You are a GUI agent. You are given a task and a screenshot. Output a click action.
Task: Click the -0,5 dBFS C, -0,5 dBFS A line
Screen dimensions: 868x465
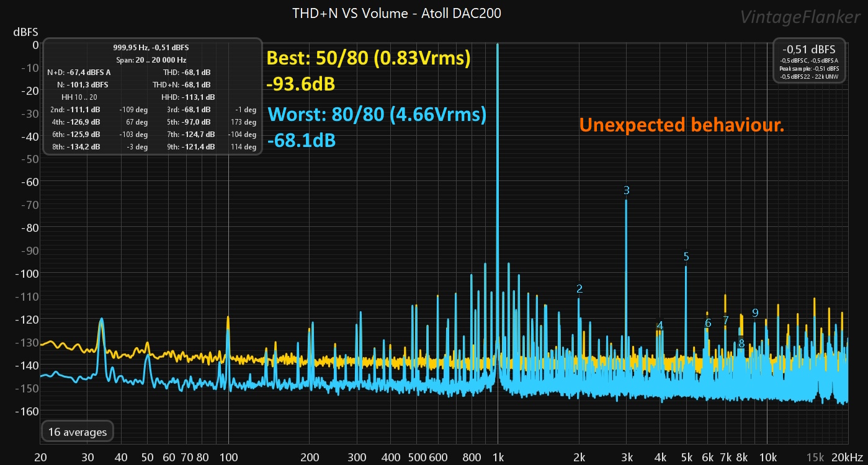pyautogui.click(x=809, y=60)
